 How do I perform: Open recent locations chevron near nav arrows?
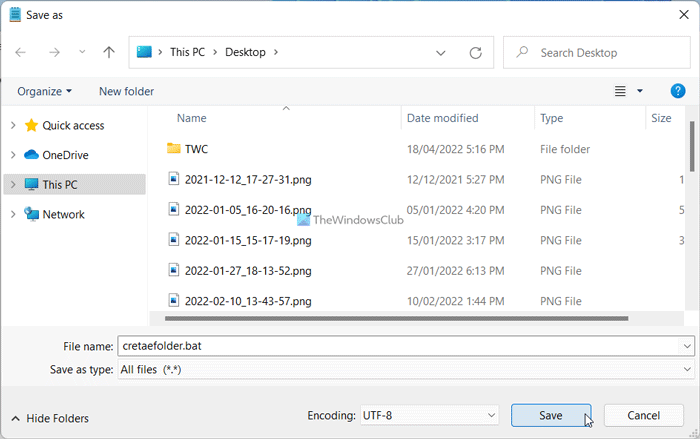coord(82,52)
